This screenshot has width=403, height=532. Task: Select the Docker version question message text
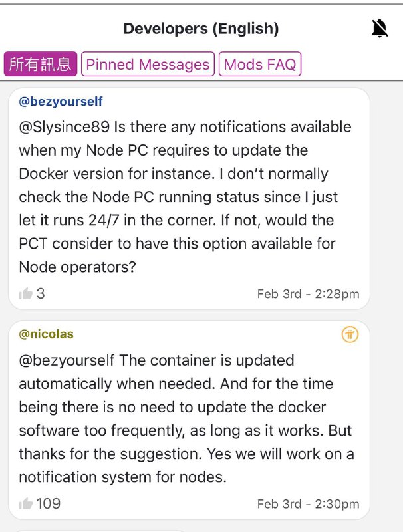pyautogui.click(x=186, y=197)
